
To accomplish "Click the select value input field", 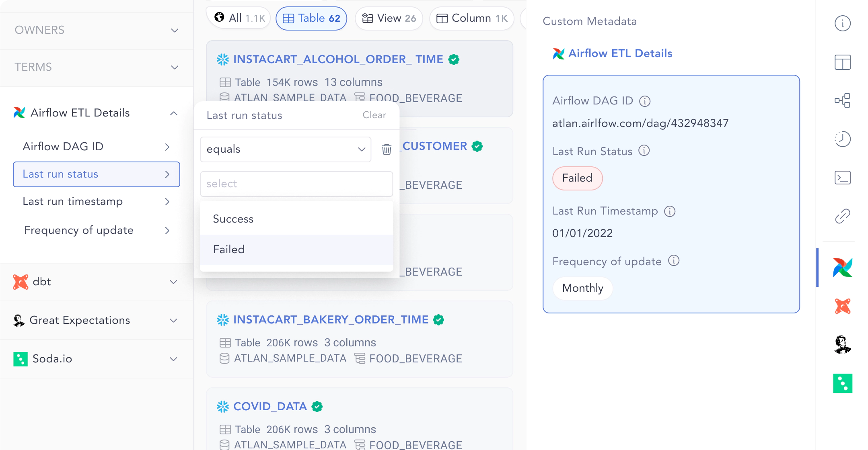I will click(296, 184).
